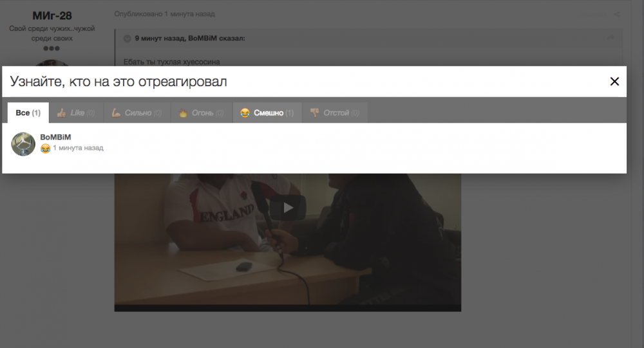Play the embedded video
The width and height of the screenshot is (644, 348).
[288, 207]
